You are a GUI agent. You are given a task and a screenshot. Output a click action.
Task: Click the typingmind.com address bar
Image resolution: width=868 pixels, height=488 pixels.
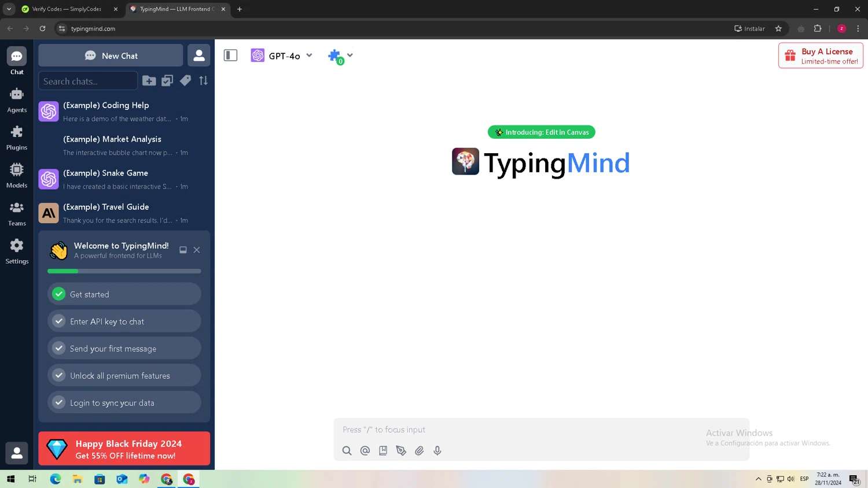click(x=393, y=28)
